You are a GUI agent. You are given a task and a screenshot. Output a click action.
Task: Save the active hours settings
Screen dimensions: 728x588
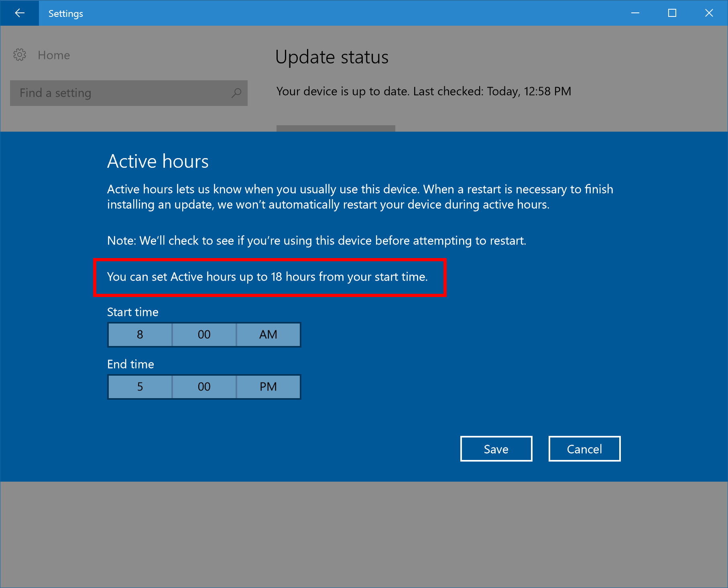point(496,449)
